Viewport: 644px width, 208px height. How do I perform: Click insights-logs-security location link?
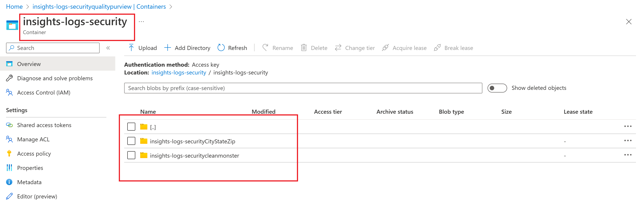point(179,72)
